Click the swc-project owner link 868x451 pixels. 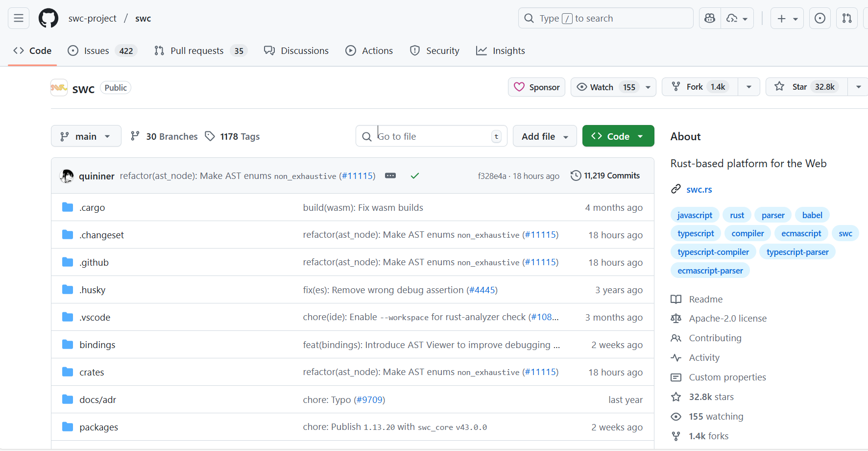coord(93,18)
